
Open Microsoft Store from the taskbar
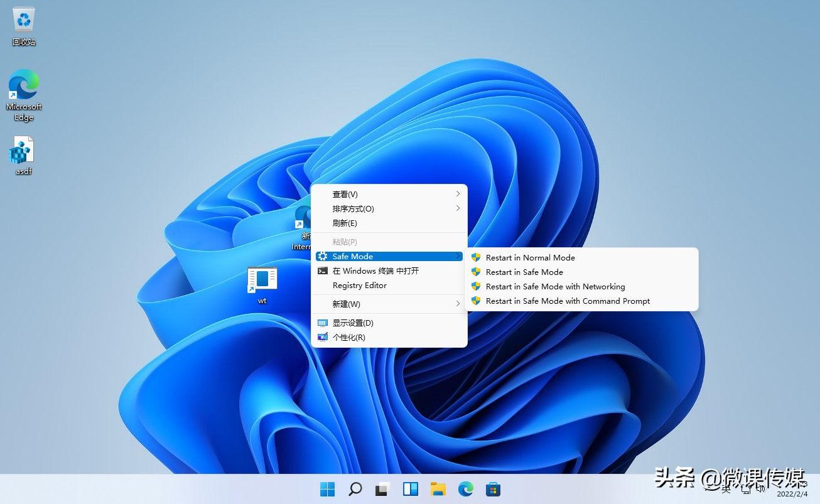pos(494,489)
